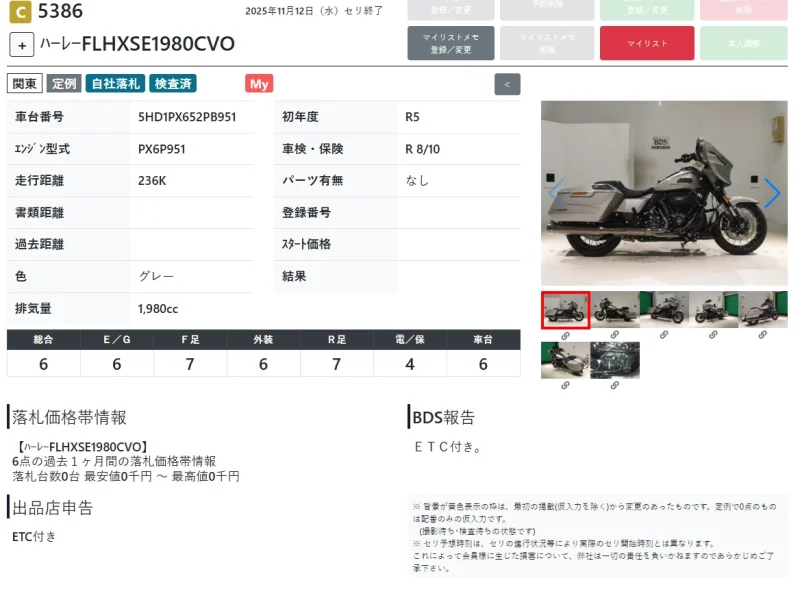Click the red My badge

pos(259,84)
